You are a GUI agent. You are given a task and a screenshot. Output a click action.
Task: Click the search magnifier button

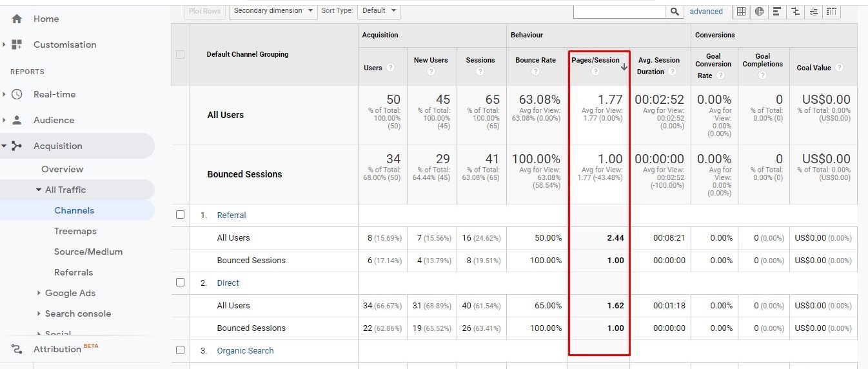click(x=675, y=11)
